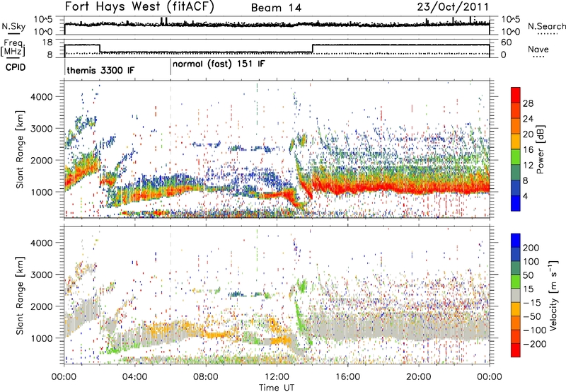This screenshot has width=566, height=392.
Task: Select the 'Beam 14' label
Action: click(276, 8)
